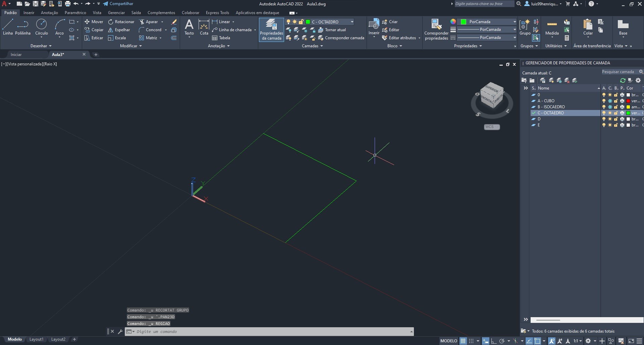Click the Medida utility icon
644x345 pixels.
click(552, 27)
